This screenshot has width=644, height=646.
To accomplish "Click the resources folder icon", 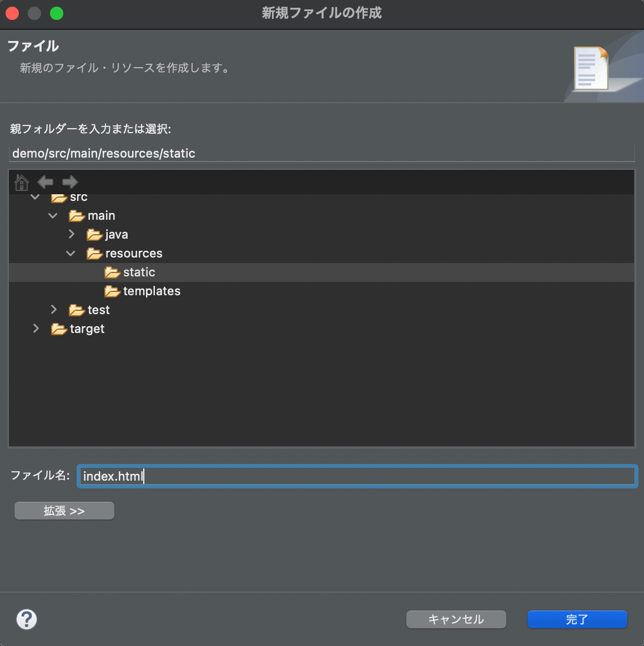I will click(x=94, y=254).
